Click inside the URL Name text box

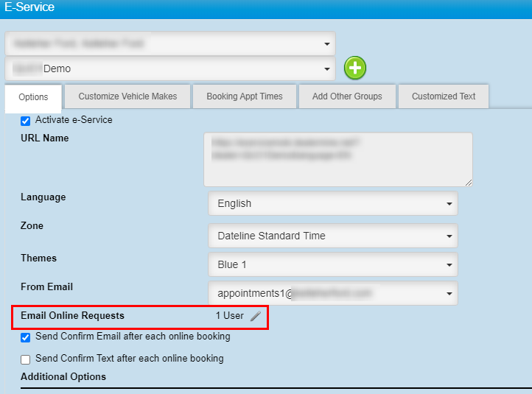click(337, 158)
